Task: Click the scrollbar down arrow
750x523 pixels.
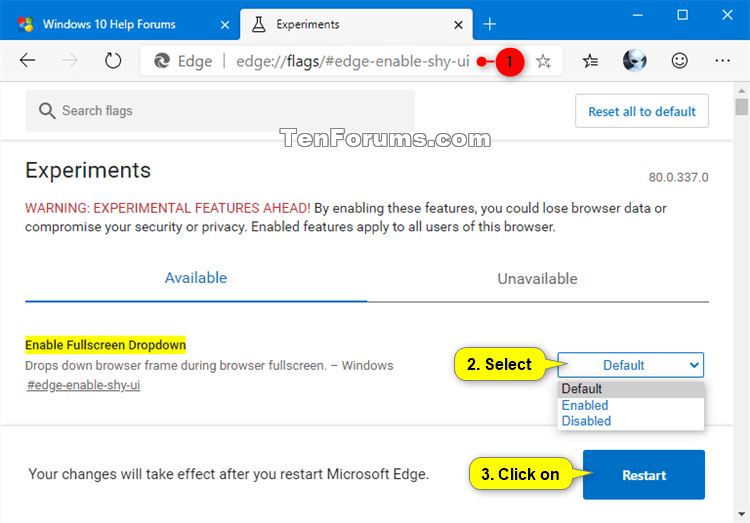Action: pos(741,514)
